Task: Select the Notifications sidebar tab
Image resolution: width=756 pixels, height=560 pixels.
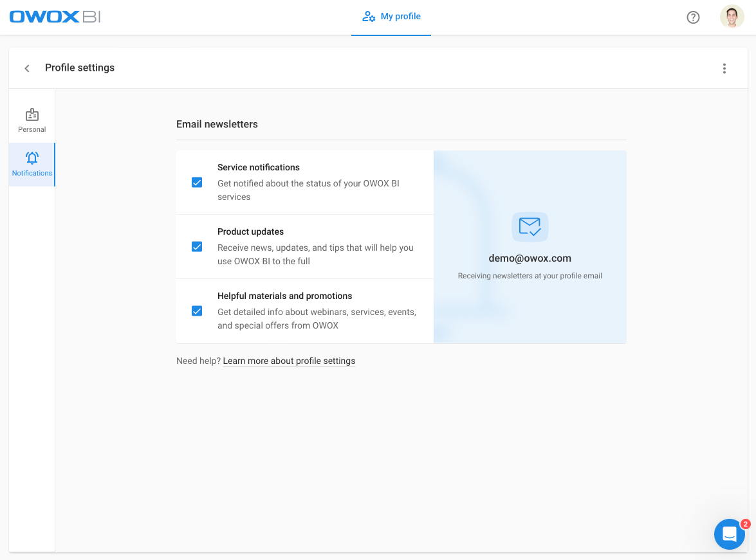Action: pyautogui.click(x=32, y=165)
